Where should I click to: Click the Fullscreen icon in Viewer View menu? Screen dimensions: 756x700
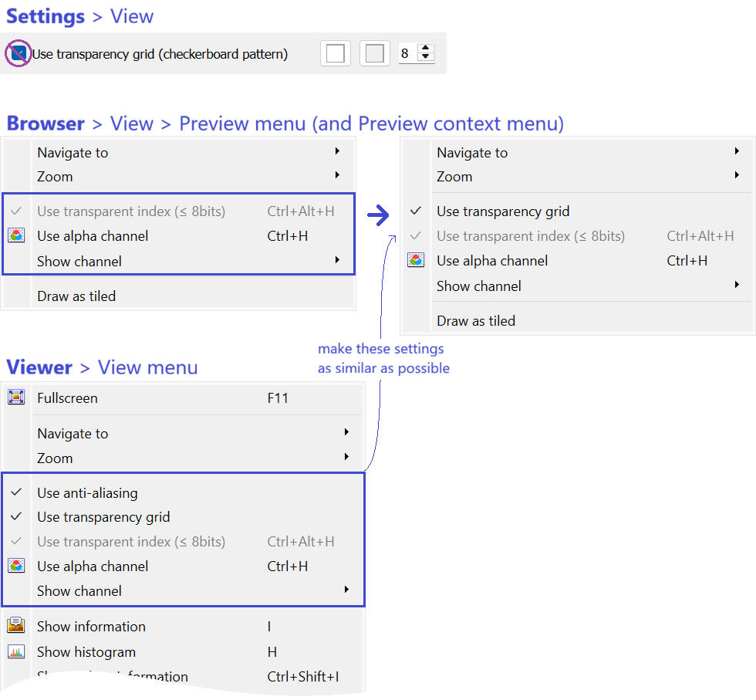point(18,397)
